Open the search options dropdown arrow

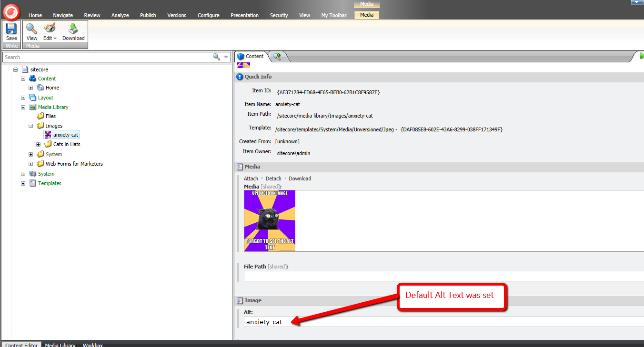(226, 57)
